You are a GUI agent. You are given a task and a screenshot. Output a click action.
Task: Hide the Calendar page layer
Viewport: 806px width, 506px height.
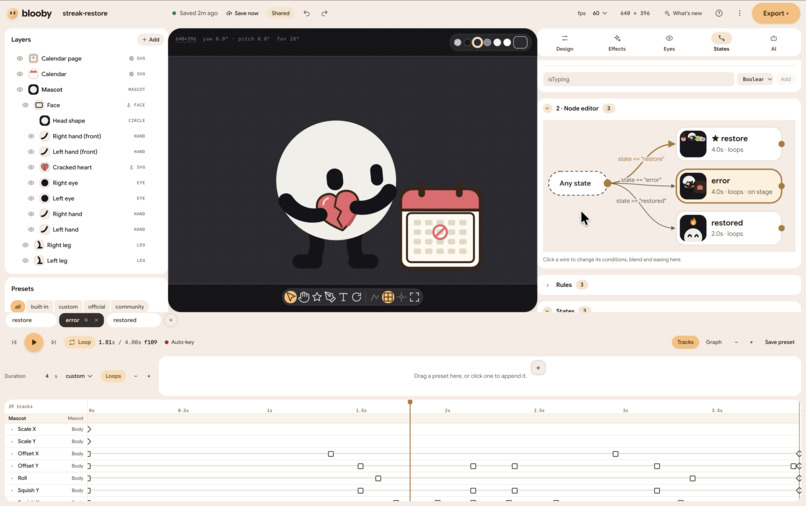coord(20,59)
